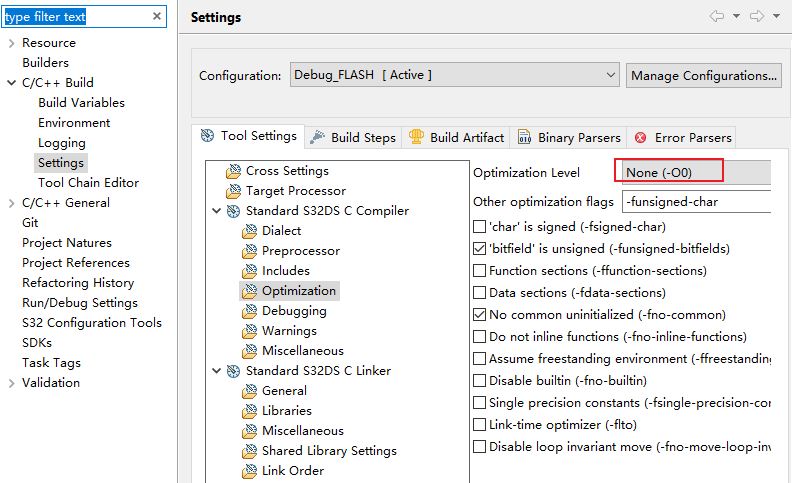Viewport: 792px width, 483px height.
Task: Click the Preprocessor folder icon
Action: pyautogui.click(x=250, y=251)
